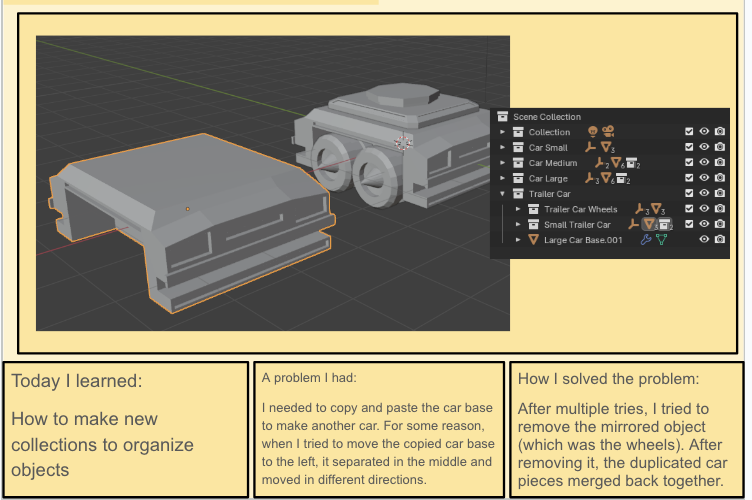Click the collection icon beside Small Trailer Car
The height and width of the screenshot is (500, 752).
click(533, 224)
